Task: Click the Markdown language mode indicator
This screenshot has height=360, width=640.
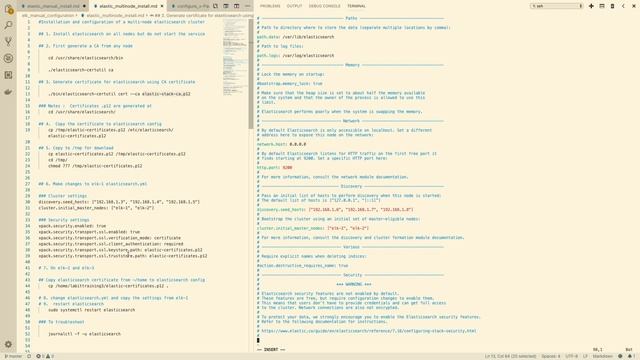Action: click(602, 356)
